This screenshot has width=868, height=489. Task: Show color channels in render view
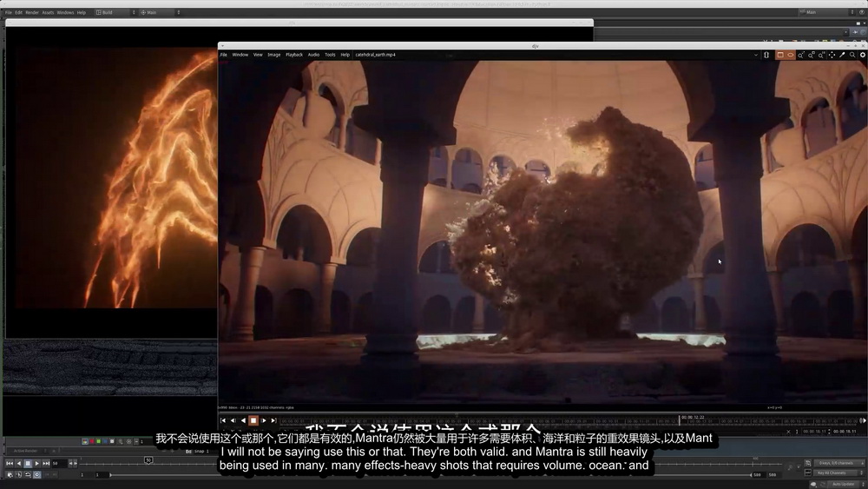click(85, 441)
